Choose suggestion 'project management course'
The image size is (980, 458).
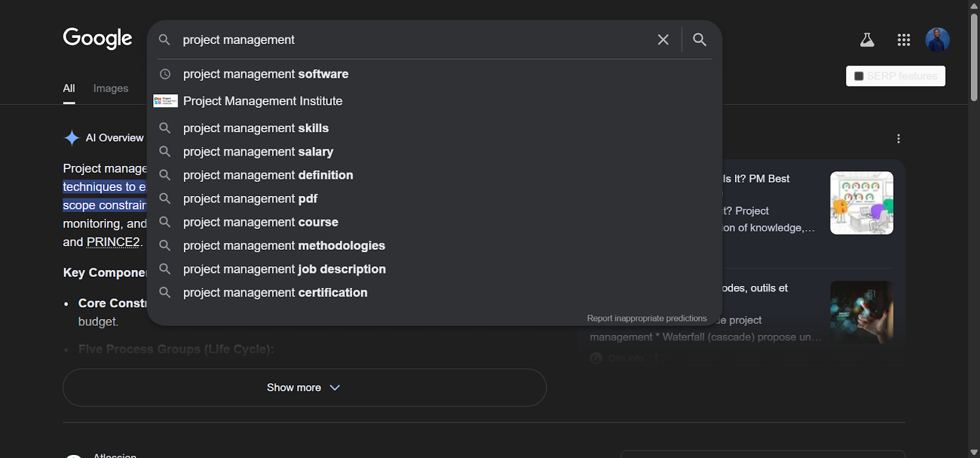(x=435, y=222)
